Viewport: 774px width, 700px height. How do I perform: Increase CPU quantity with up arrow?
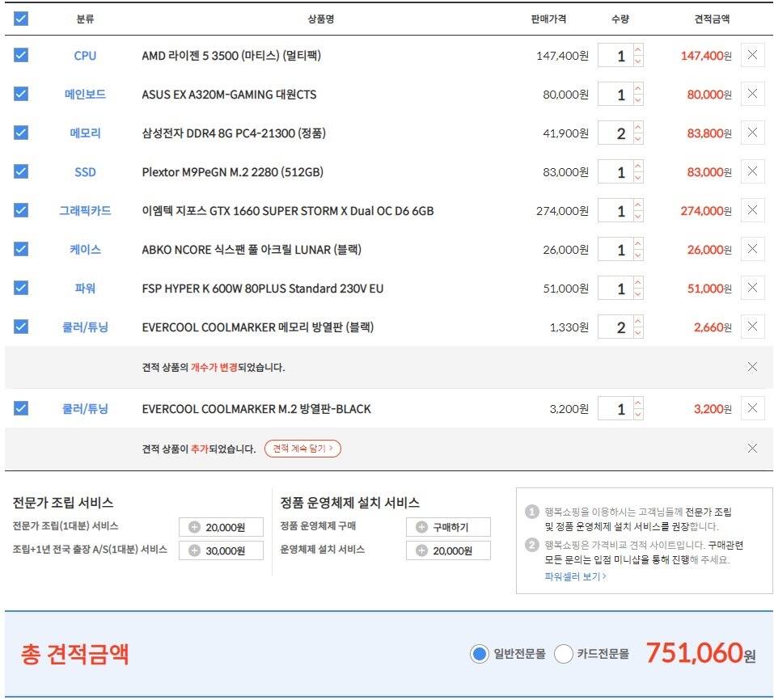tap(638, 49)
